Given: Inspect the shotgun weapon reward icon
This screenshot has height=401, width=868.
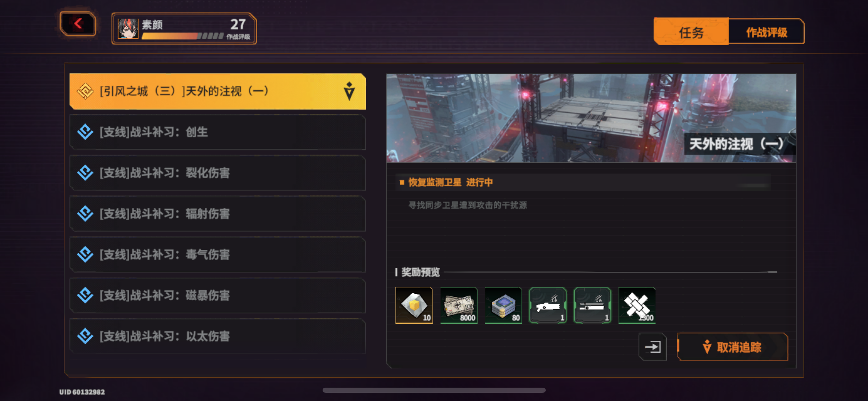Looking at the screenshot, I should 548,305.
